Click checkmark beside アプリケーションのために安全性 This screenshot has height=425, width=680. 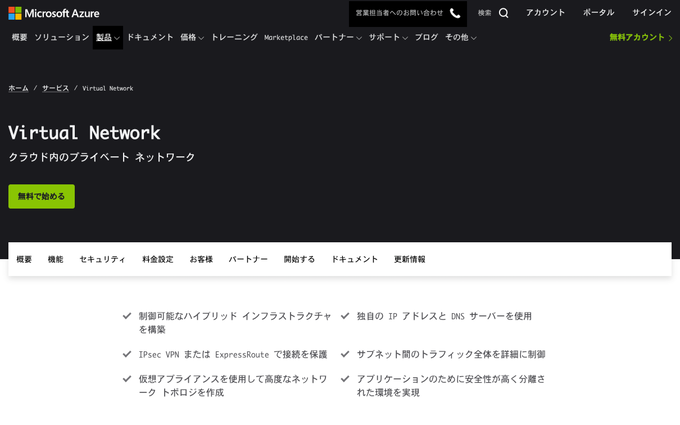345,379
